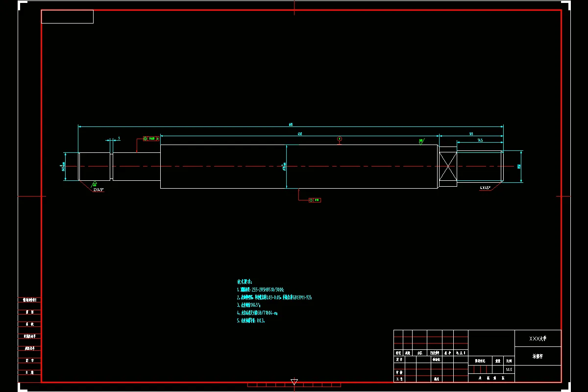588x392 pixels.
Task: Select note line "255-285HB510/3000"
Action: [x=260, y=290]
